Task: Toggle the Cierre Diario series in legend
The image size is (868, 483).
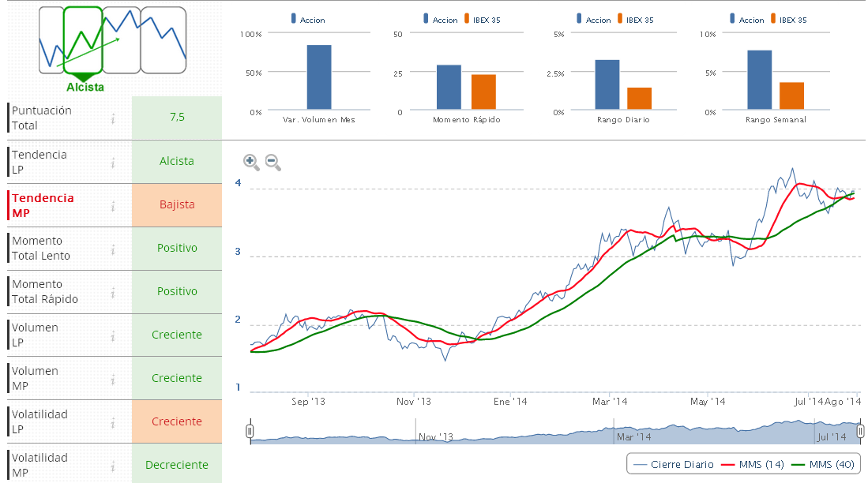Action: (x=673, y=464)
